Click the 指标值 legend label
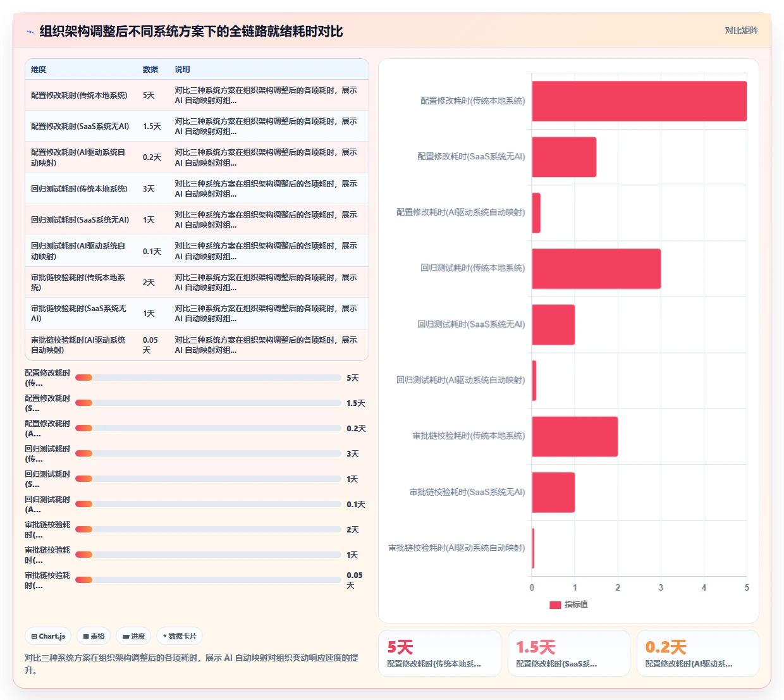Viewport: 784px width, 700px height. (x=576, y=605)
